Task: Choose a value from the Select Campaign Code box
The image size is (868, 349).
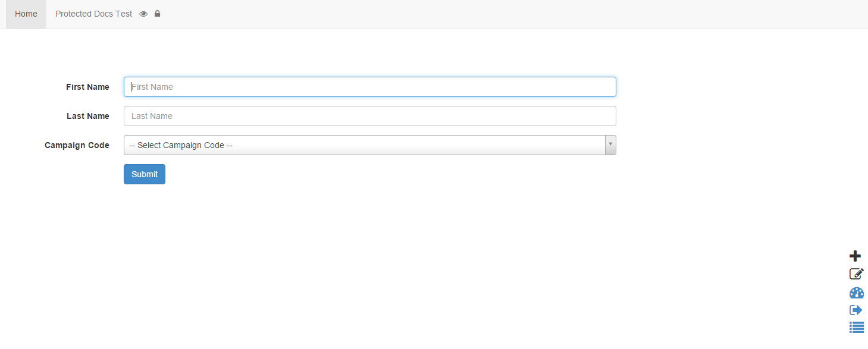Action: [x=369, y=144]
